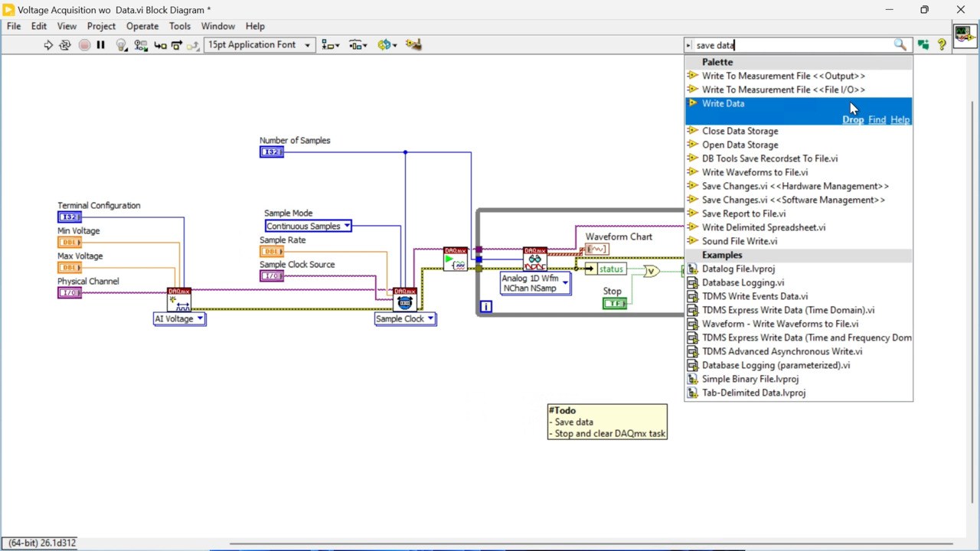Toggle Retain Wire Values button
The width and height of the screenshot is (980, 551).
(142, 45)
